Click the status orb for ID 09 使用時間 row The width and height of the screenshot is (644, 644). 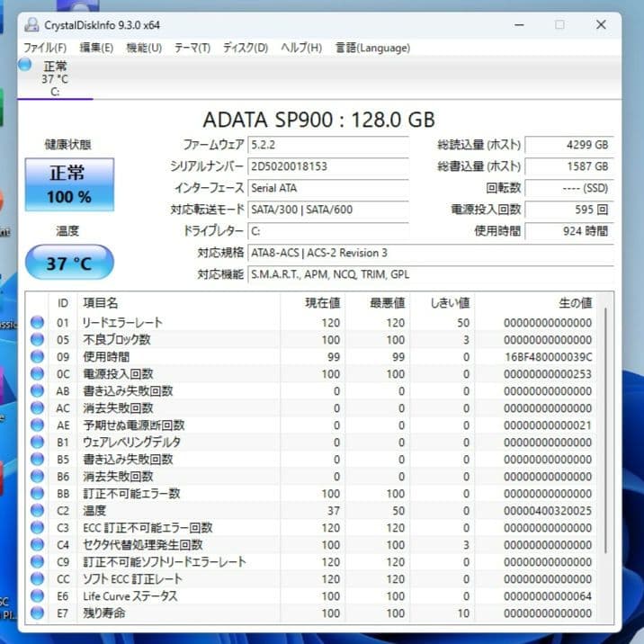[38, 356]
